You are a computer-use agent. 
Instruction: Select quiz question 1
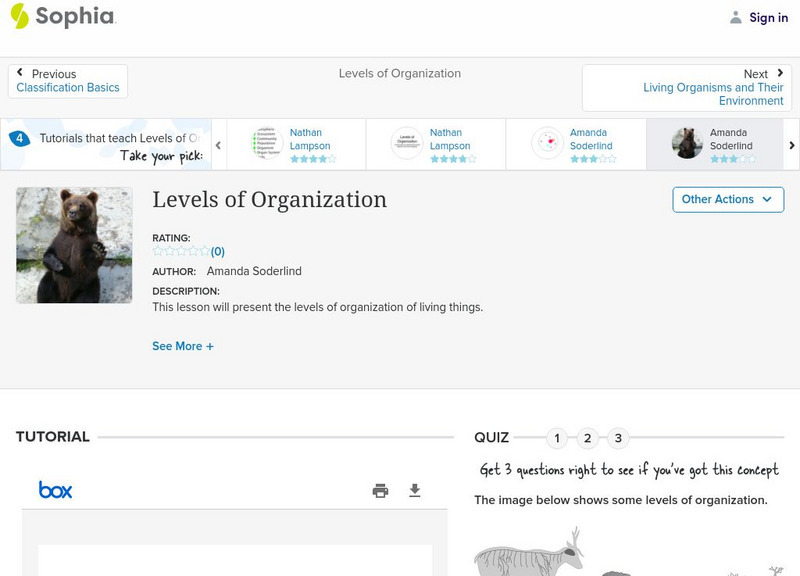(x=557, y=438)
